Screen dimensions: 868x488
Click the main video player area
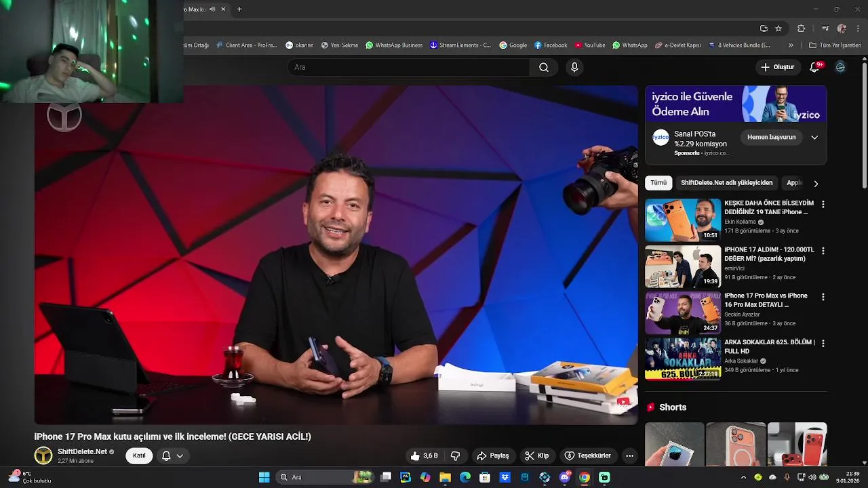[x=336, y=255]
